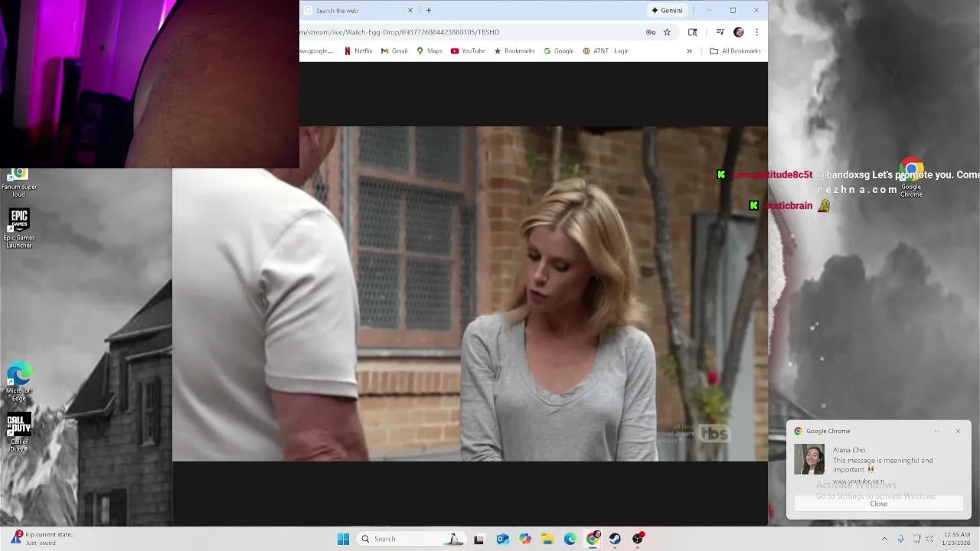Open the Gmail bookmark
The image size is (980, 551).
pyautogui.click(x=394, y=51)
